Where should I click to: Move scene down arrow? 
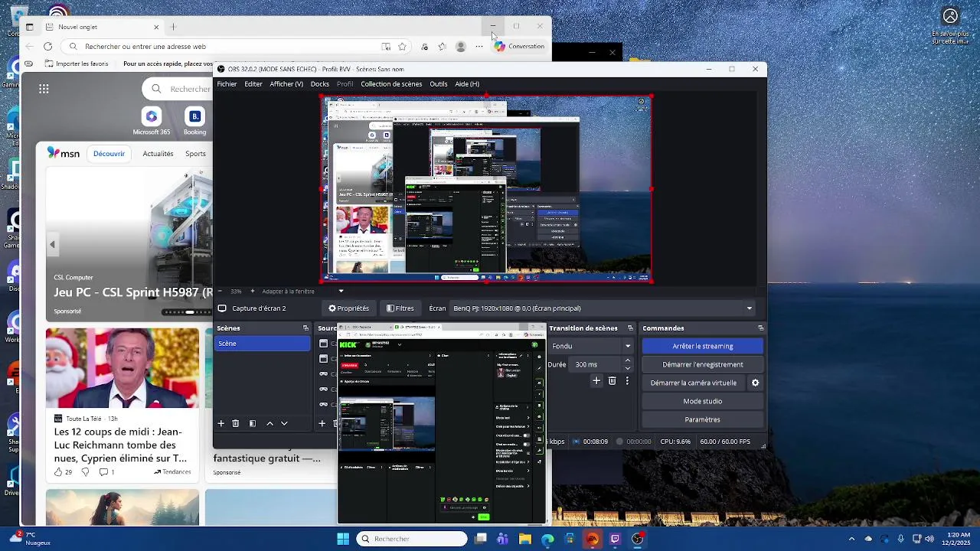(x=284, y=423)
